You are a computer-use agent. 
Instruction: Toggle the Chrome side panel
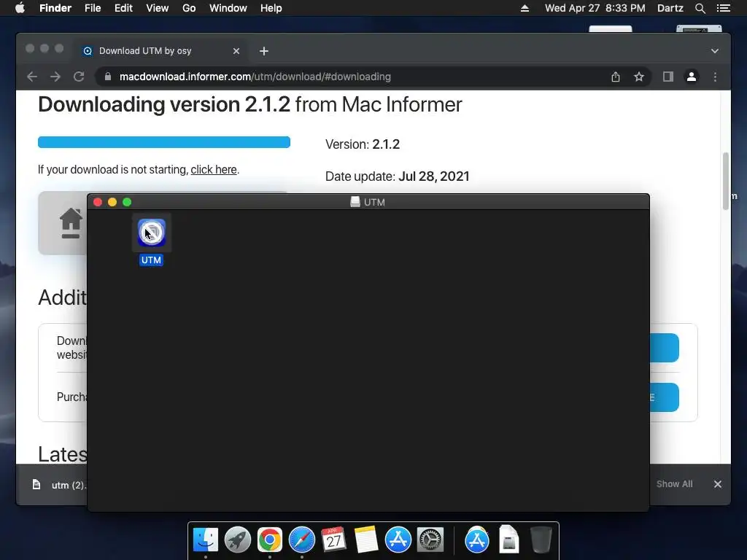point(668,77)
